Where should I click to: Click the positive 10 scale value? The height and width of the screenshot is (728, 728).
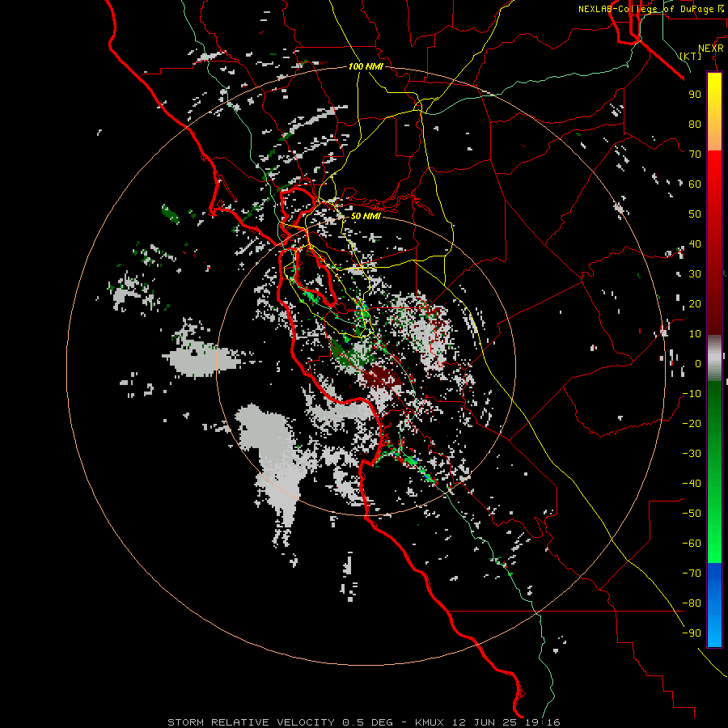(x=695, y=334)
